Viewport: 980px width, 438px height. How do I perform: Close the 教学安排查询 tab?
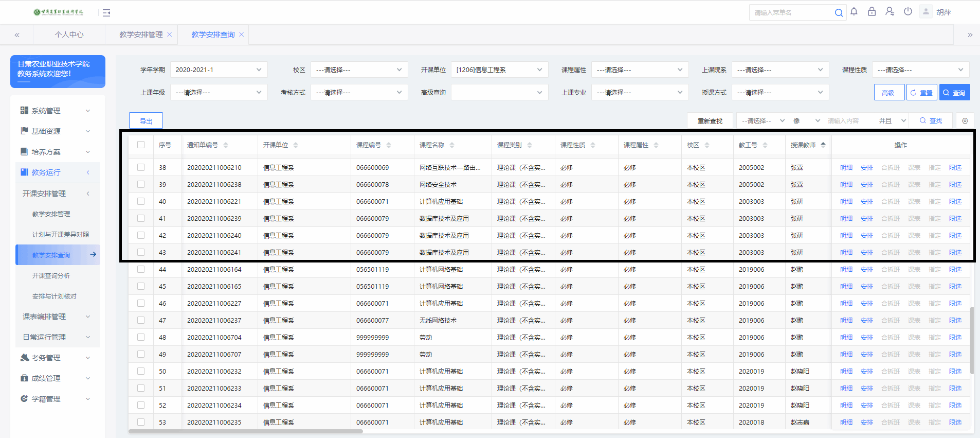click(x=242, y=34)
